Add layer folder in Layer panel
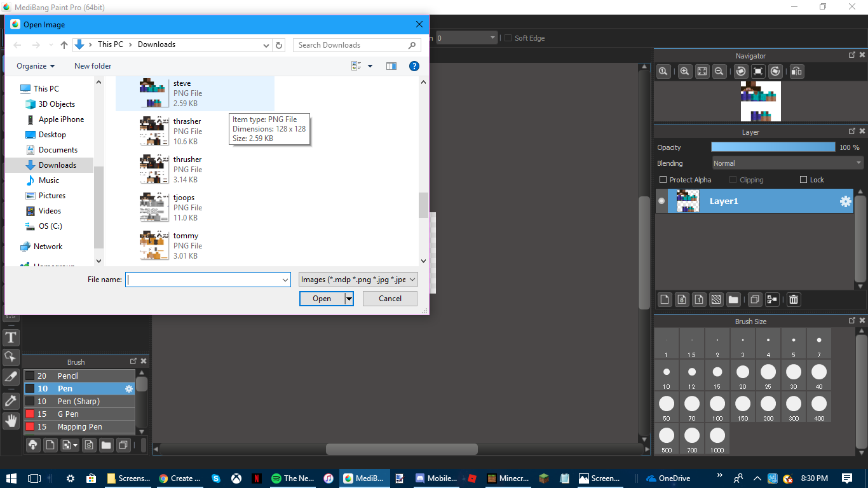868x488 pixels. (x=733, y=299)
